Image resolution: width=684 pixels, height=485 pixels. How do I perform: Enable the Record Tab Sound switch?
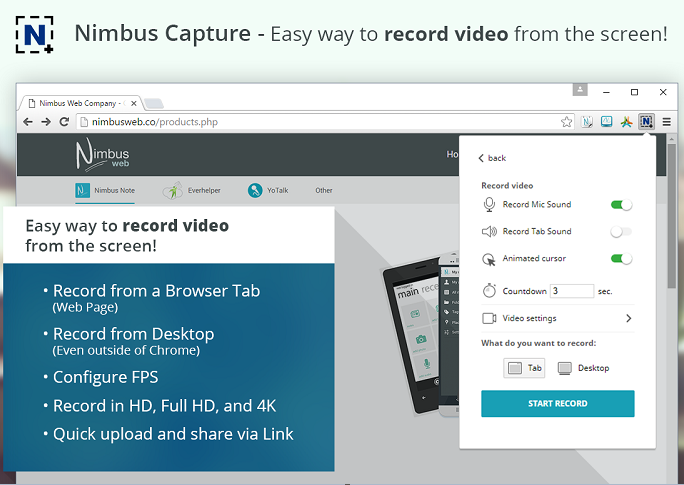click(x=621, y=232)
